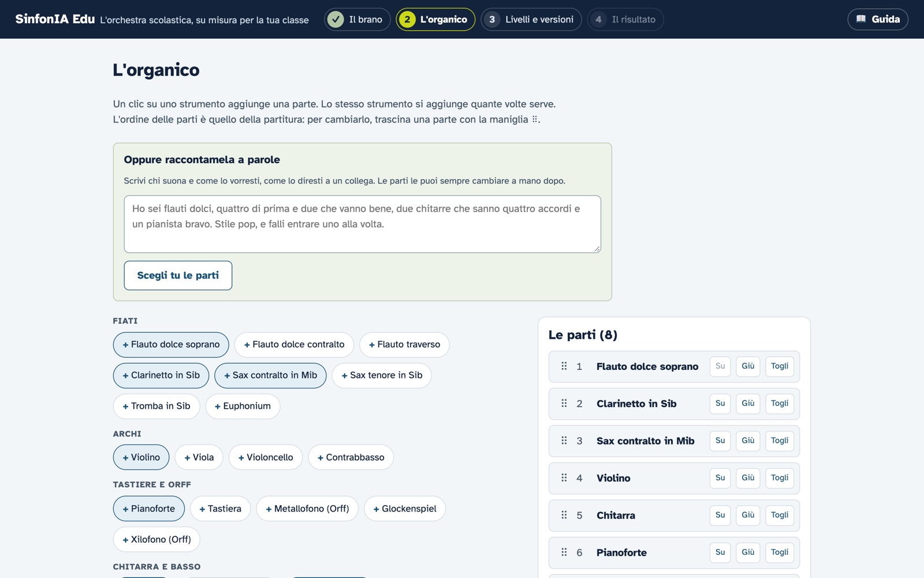
Task: Move Clarinetto in Sib up with Su
Action: (x=720, y=403)
